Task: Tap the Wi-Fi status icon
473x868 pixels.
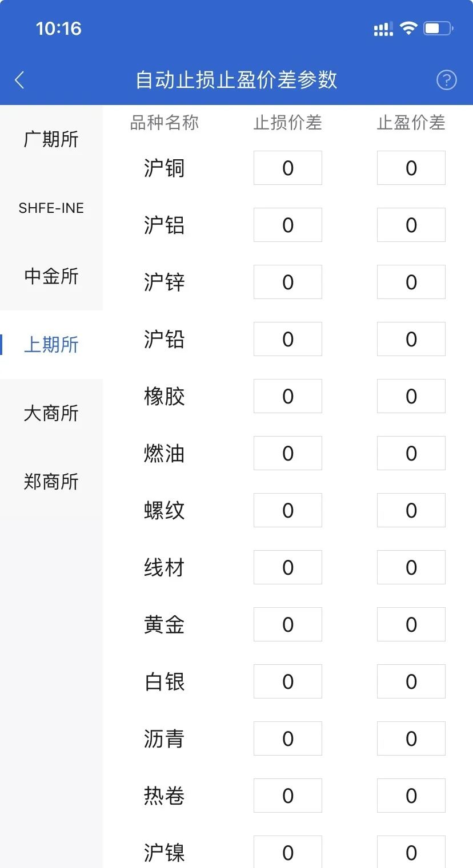Action: (x=408, y=28)
